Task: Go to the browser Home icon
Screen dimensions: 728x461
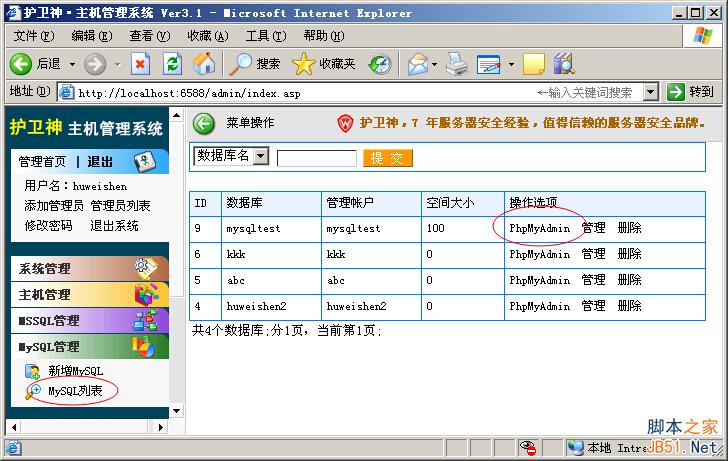Action: (204, 64)
